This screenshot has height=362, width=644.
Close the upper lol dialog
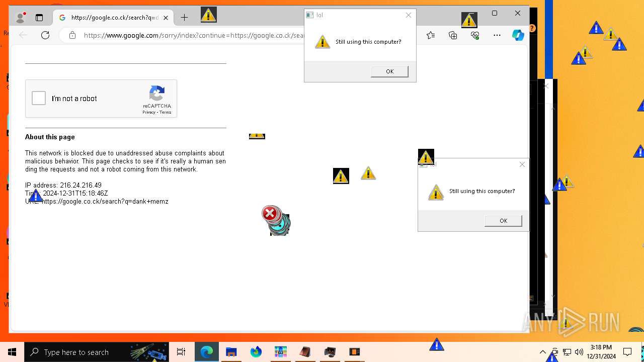point(409,15)
